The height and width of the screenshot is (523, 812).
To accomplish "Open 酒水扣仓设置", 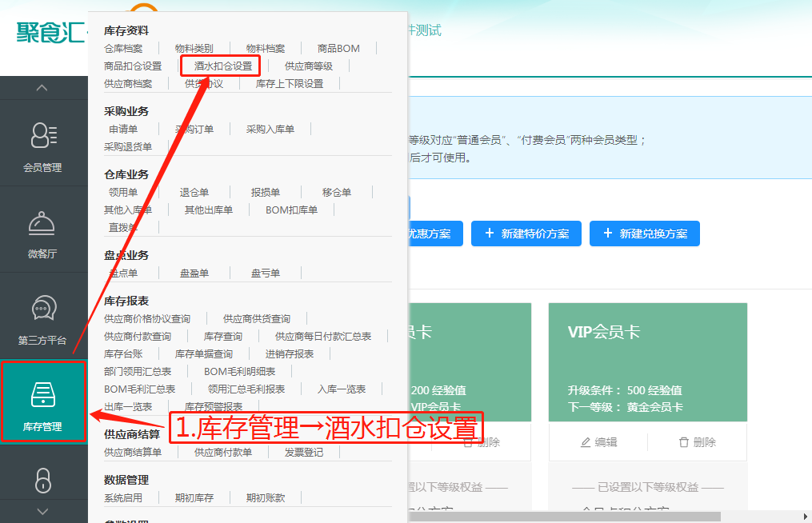I will coord(223,66).
